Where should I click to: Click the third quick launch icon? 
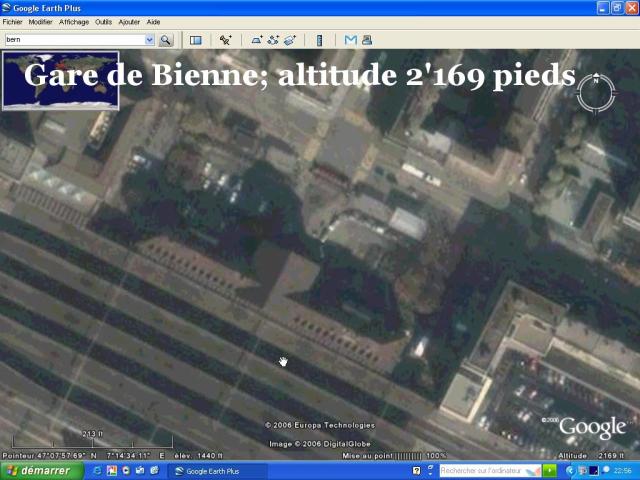click(126, 471)
